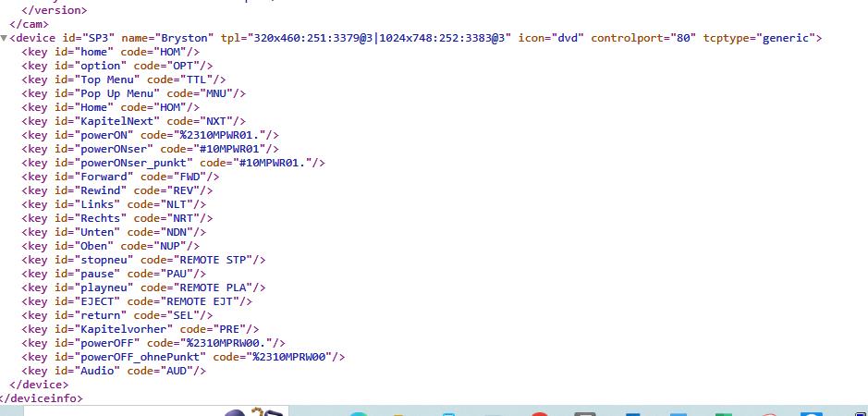Click the name="Bryston" attribute
The width and height of the screenshot is (868, 416).
point(167,38)
